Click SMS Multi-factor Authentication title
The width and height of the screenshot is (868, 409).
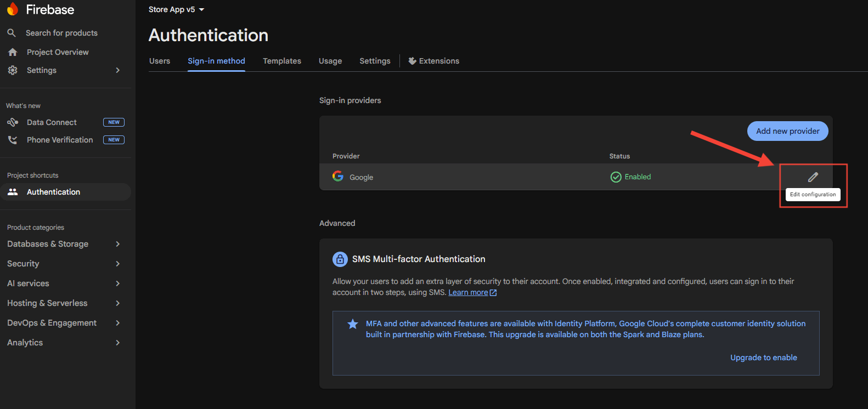point(419,259)
